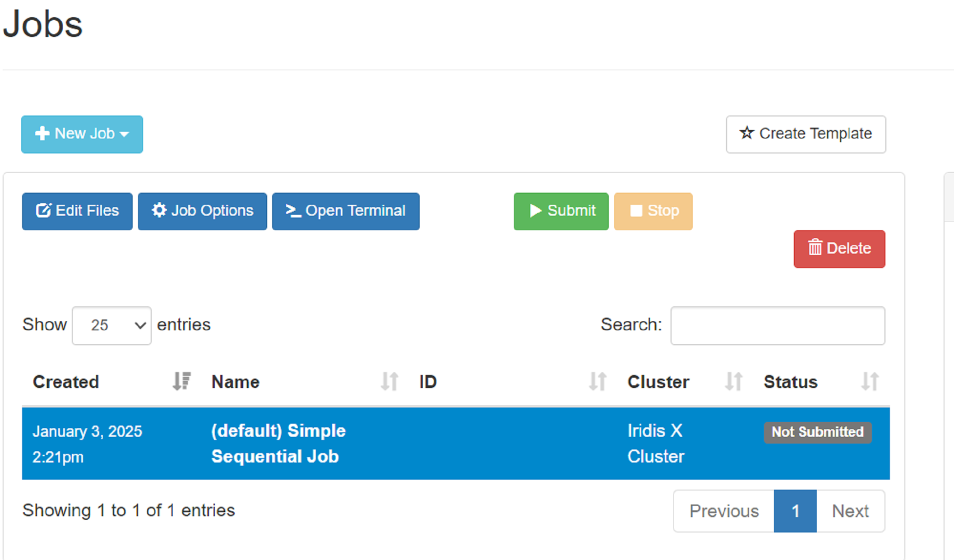Open Job Options via gear icon

click(159, 210)
